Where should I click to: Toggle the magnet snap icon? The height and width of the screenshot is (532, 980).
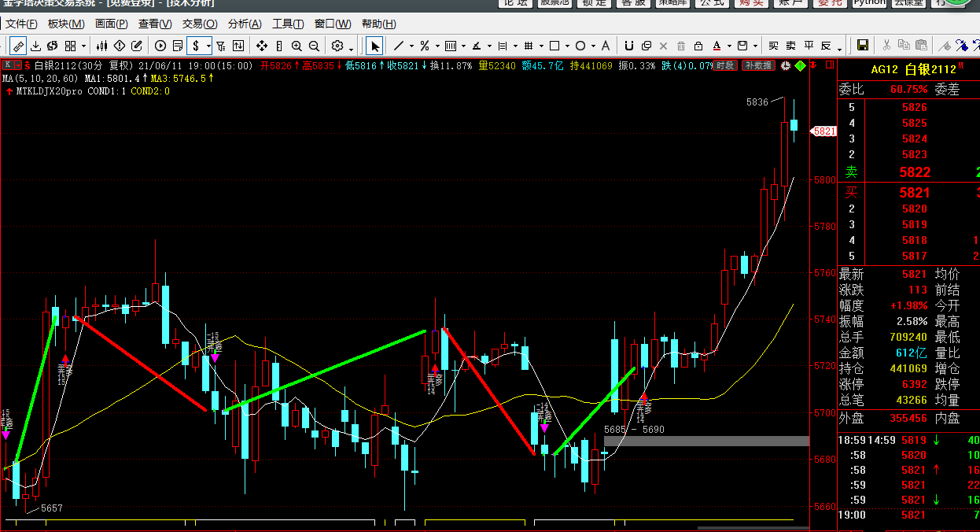tap(628, 46)
